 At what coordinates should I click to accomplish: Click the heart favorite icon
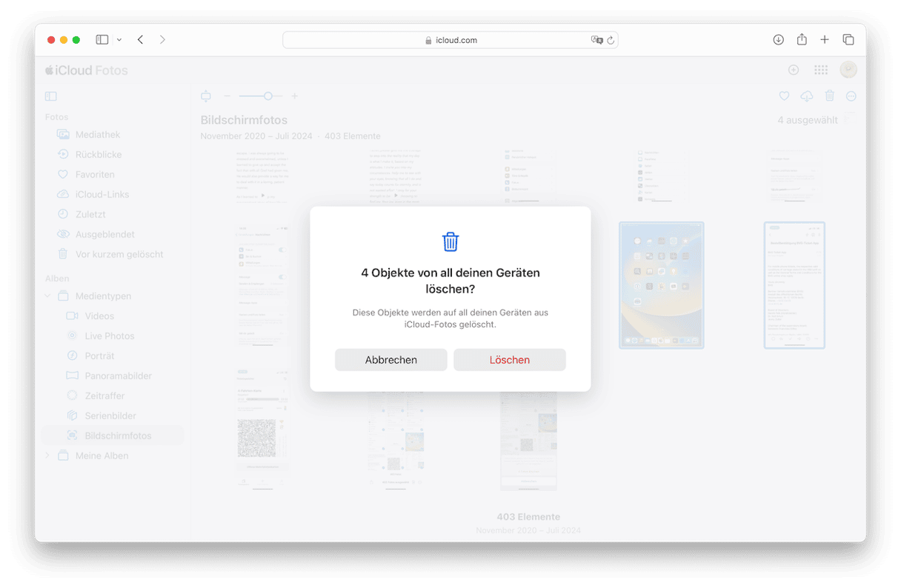click(784, 96)
